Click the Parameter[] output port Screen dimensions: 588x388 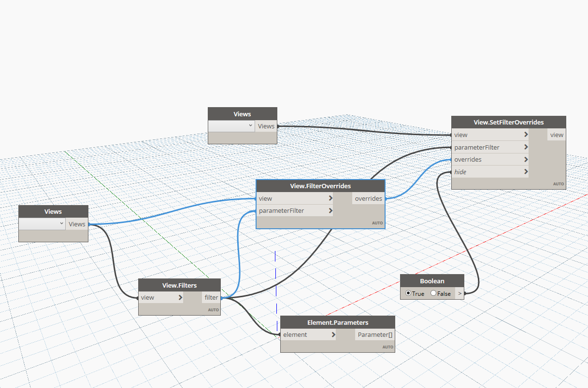[374, 335]
